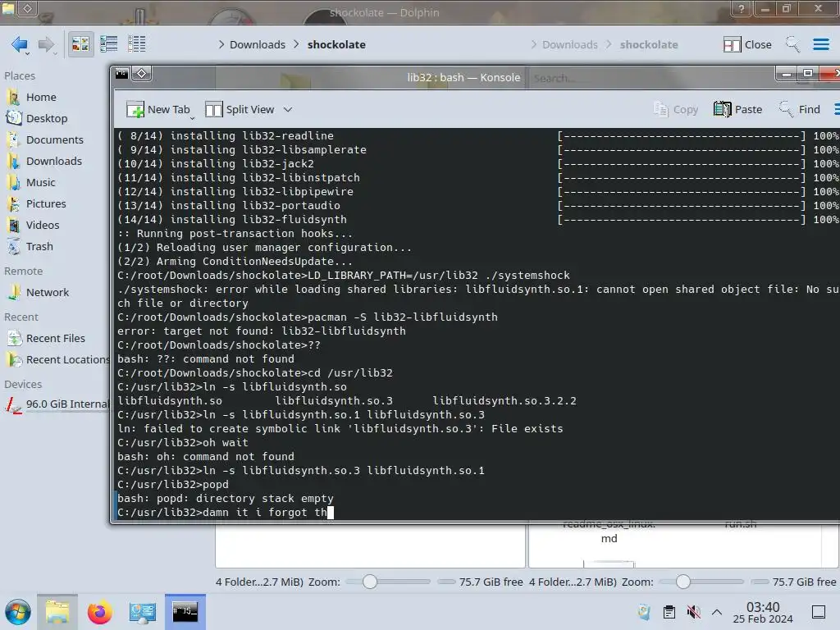Click the terminal prompt input line

tap(478, 513)
